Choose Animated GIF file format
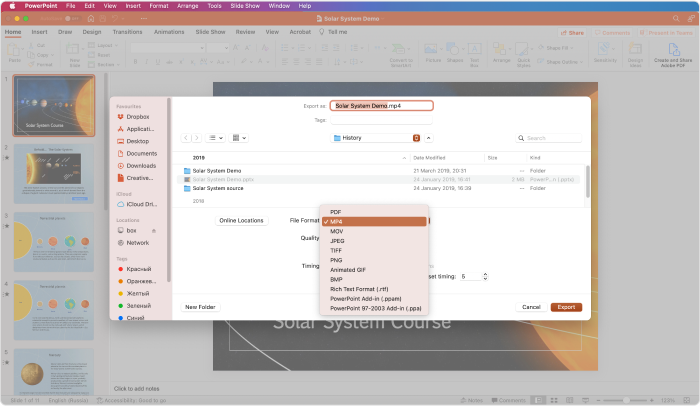The image size is (700, 406). pos(374,270)
